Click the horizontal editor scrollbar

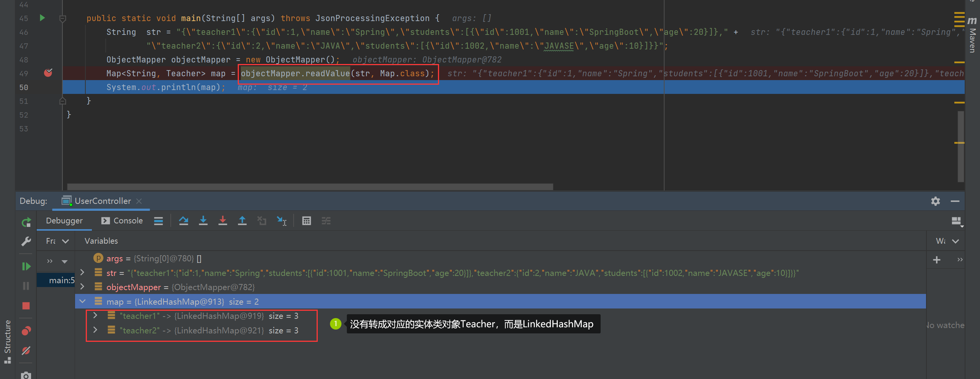point(310,187)
